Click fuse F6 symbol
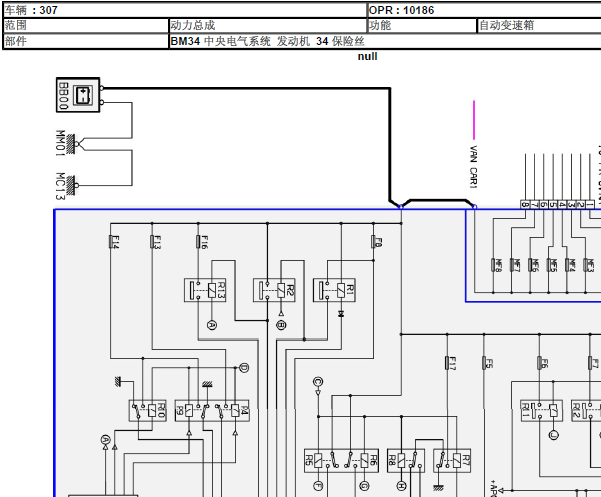This screenshot has height=497, width=601. click(540, 363)
